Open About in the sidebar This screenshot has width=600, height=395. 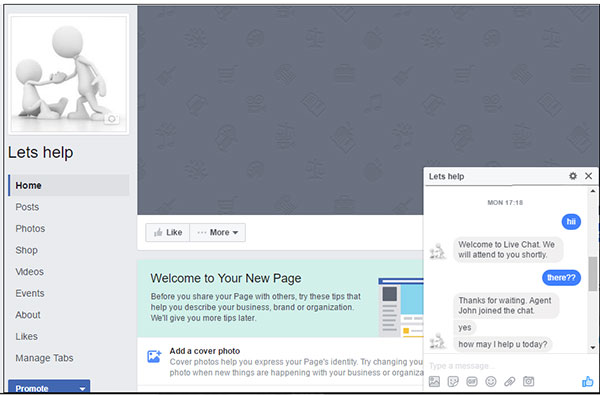point(28,315)
